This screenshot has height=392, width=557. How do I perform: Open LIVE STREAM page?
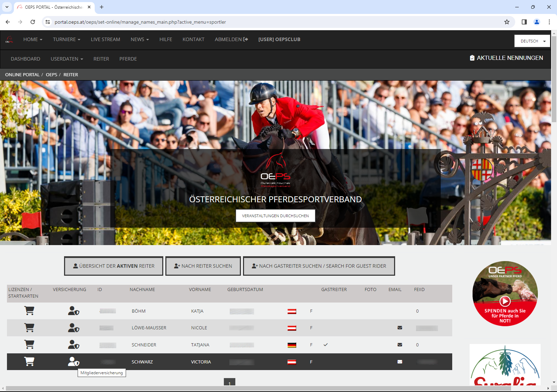[x=105, y=39]
